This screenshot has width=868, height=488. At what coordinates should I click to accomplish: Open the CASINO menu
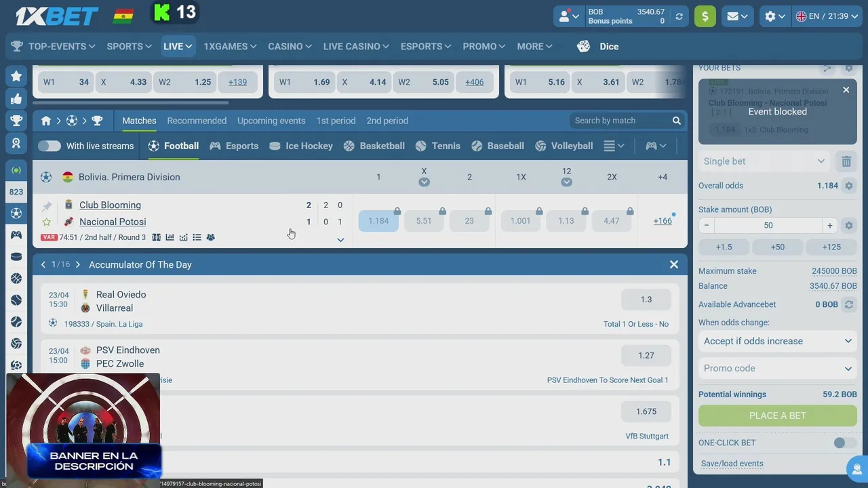(290, 46)
